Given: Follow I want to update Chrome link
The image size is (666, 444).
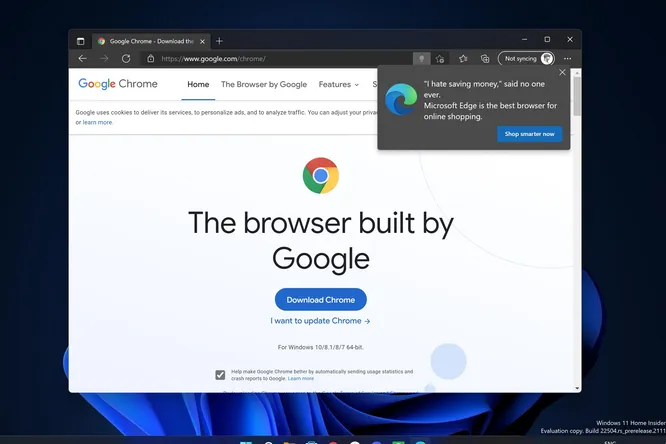Looking at the screenshot, I should (320, 321).
